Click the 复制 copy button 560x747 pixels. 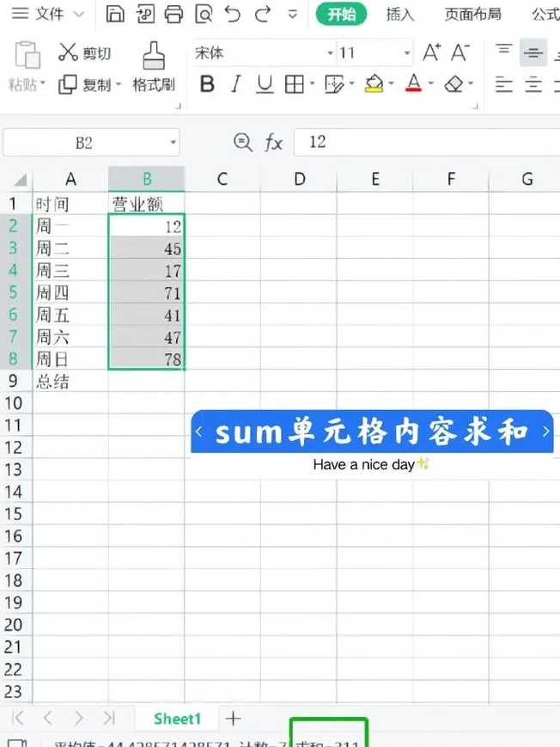coord(84,85)
